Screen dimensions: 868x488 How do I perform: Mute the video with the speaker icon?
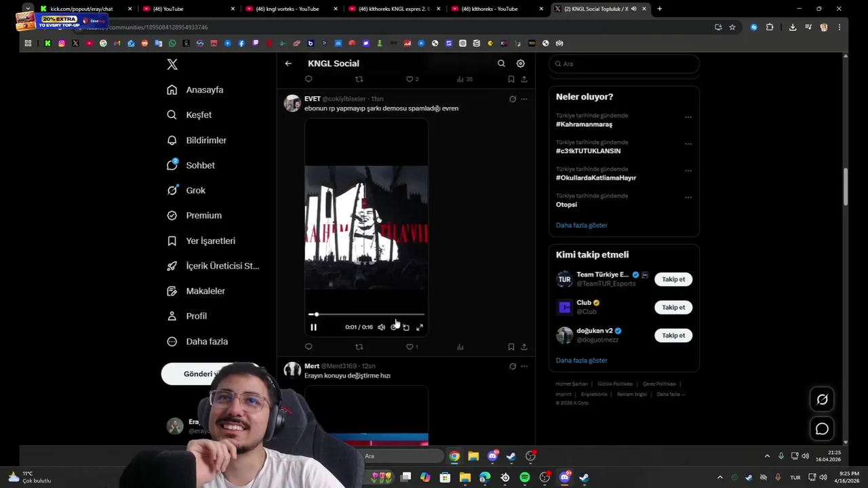[x=381, y=327]
